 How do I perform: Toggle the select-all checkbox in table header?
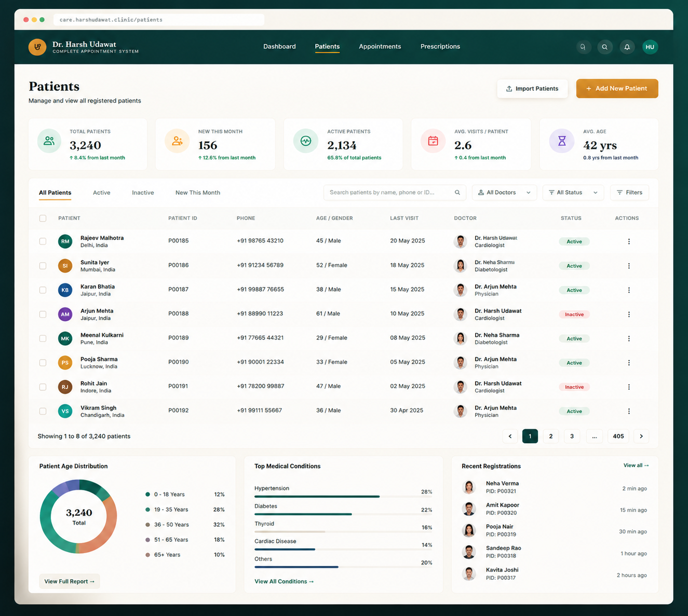point(43,218)
